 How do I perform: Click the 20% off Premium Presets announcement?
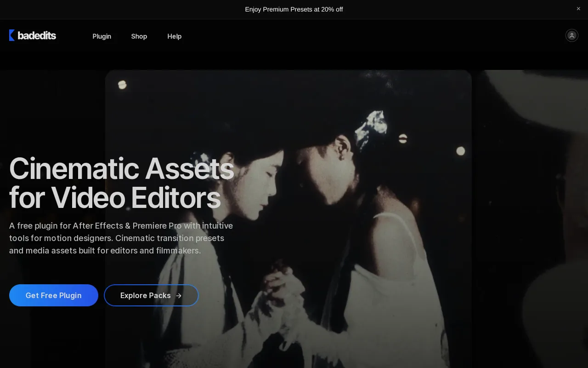[294, 9]
